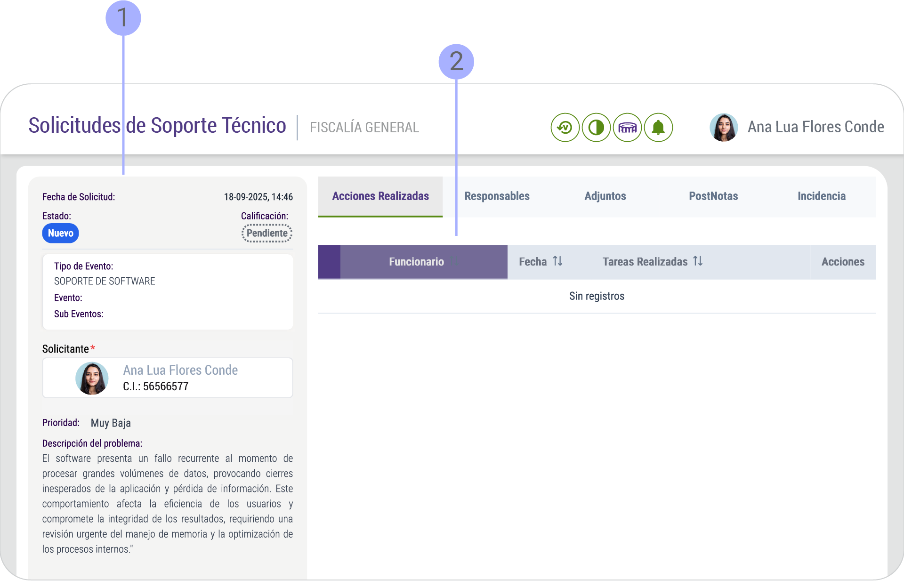
Task: Open the Incidencia tab
Action: (x=822, y=196)
